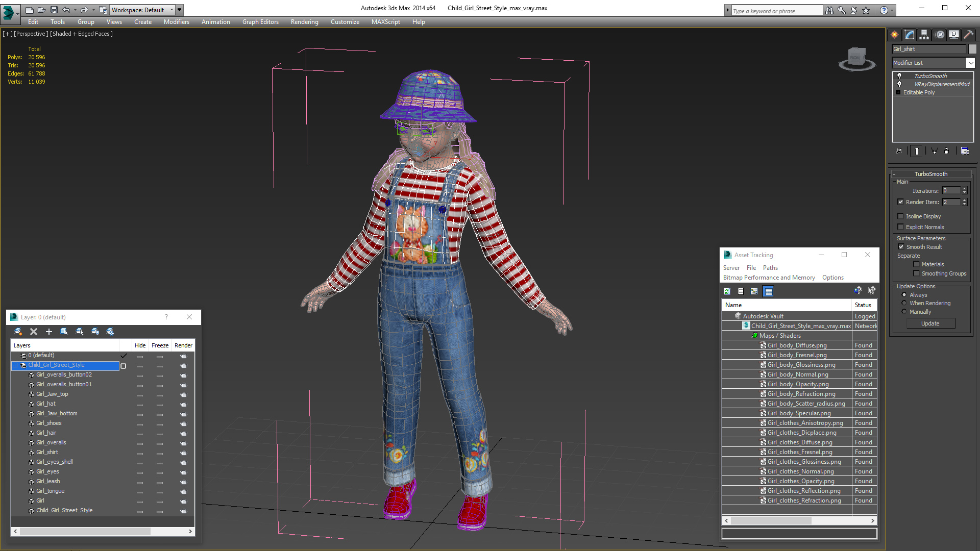Click Freeze/Unfreeze All Layers icon
This screenshot has width=980, height=551.
click(110, 332)
